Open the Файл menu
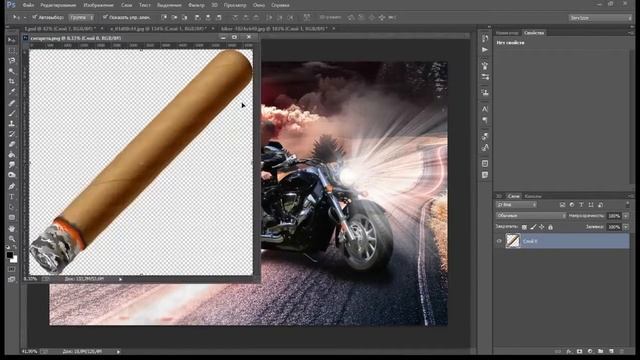Viewport: 640px width, 360px height. coord(28,5)
